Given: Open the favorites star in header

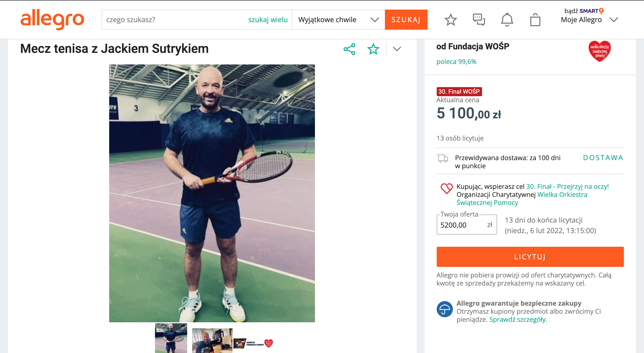Looking at the screenshot, I should pos(451,20).
